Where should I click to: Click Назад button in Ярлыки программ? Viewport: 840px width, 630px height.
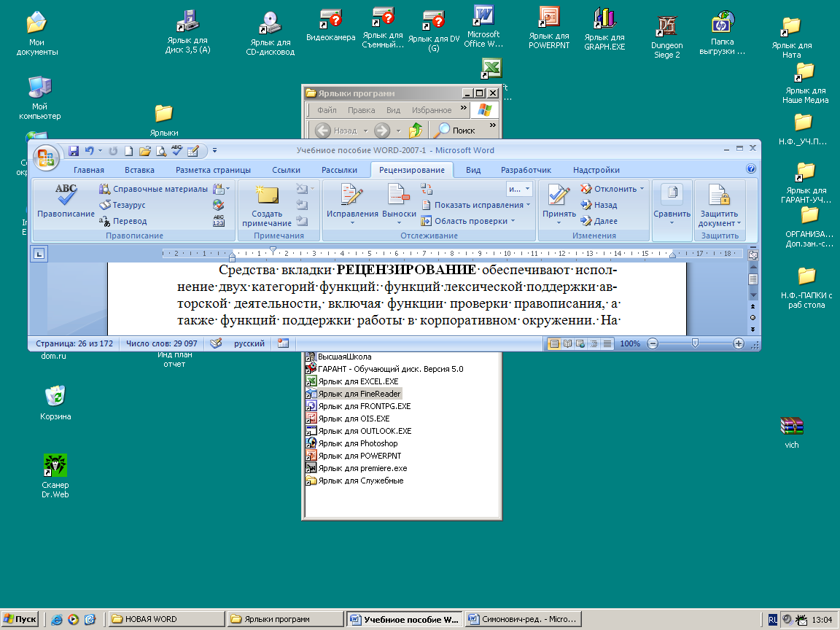336,131
